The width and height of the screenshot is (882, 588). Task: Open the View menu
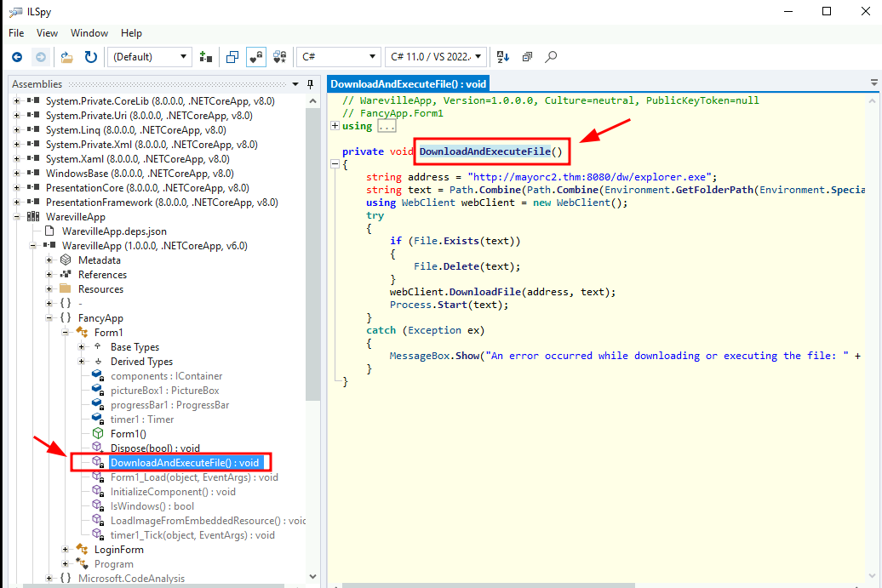[48, 33]
